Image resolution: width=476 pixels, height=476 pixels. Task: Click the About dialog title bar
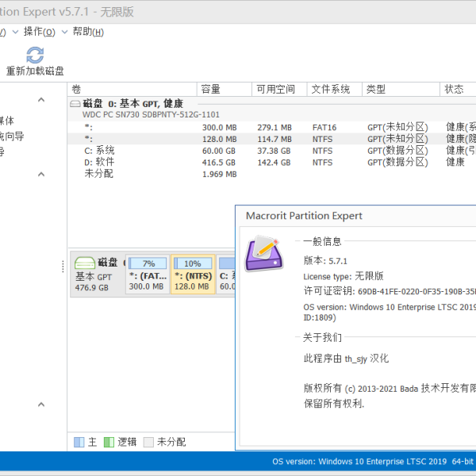pyautogui.click(x=355, y=216)
